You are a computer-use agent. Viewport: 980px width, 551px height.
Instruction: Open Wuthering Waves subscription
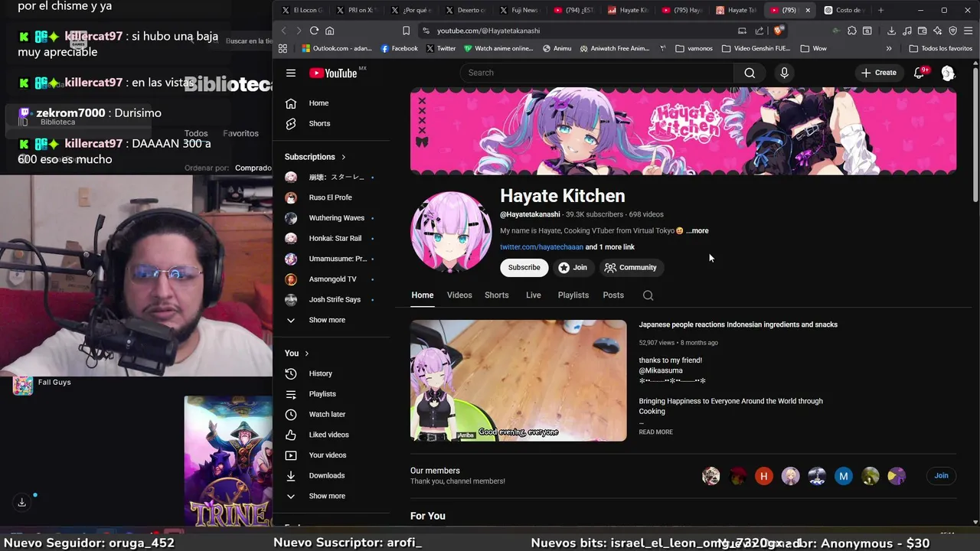pyautogui.click(x=336, y=218)
